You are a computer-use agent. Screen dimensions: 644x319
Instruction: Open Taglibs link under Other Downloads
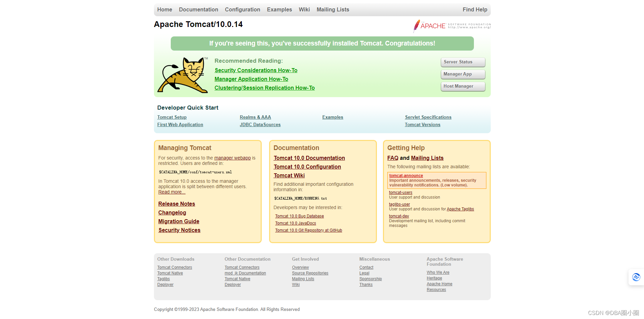[163, 279]
